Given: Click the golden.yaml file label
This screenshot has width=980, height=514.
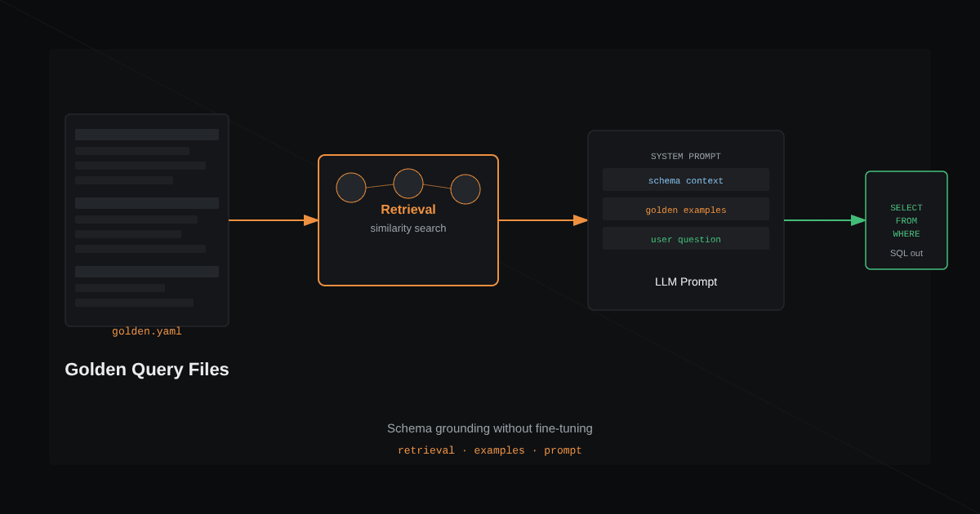Looking at the screenshot, I should [147, 331].
